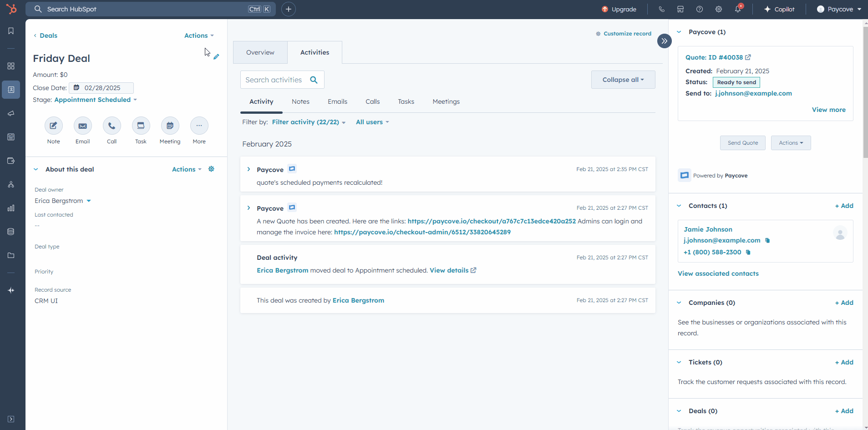Open All users filter dropdown
The height and width of the screenshot is (430, 868).
372,122
